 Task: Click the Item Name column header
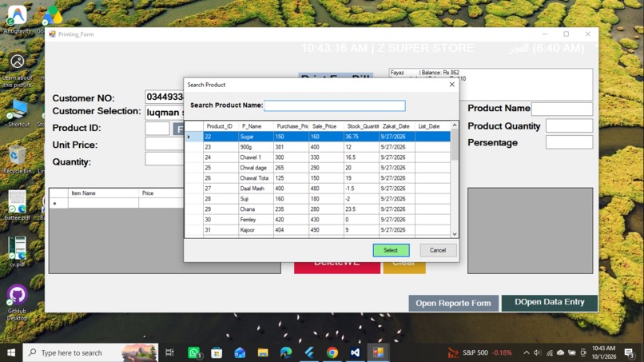(x=104, y=193)
